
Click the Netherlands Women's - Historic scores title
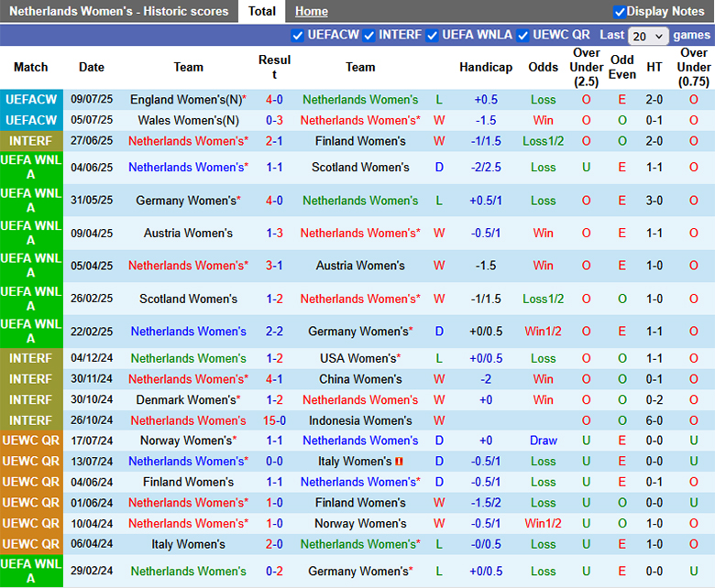(119, 11)
